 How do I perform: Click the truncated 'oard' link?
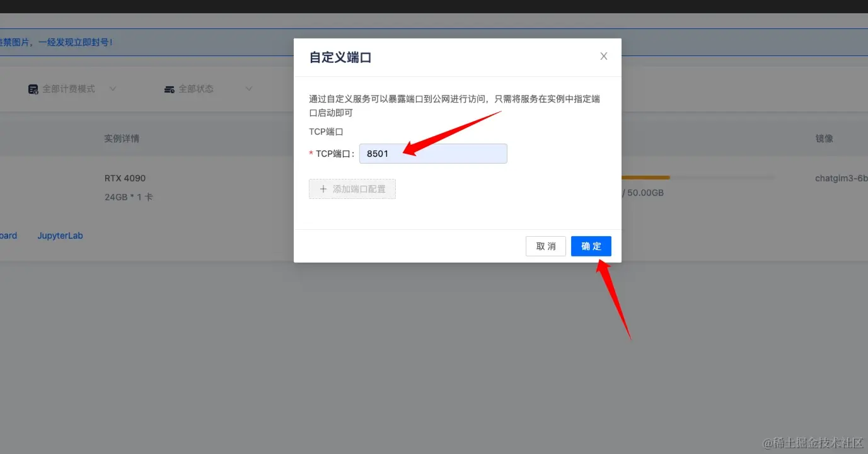(x=7, y=236)
